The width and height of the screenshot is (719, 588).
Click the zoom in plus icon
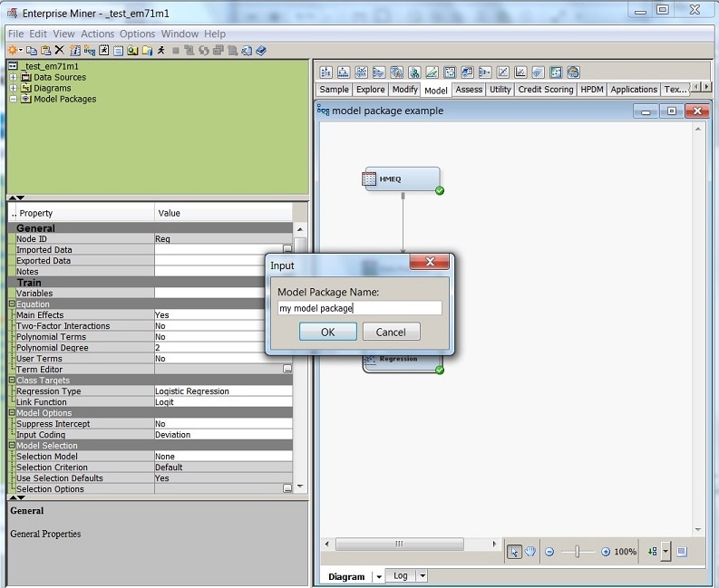[606, 552]
